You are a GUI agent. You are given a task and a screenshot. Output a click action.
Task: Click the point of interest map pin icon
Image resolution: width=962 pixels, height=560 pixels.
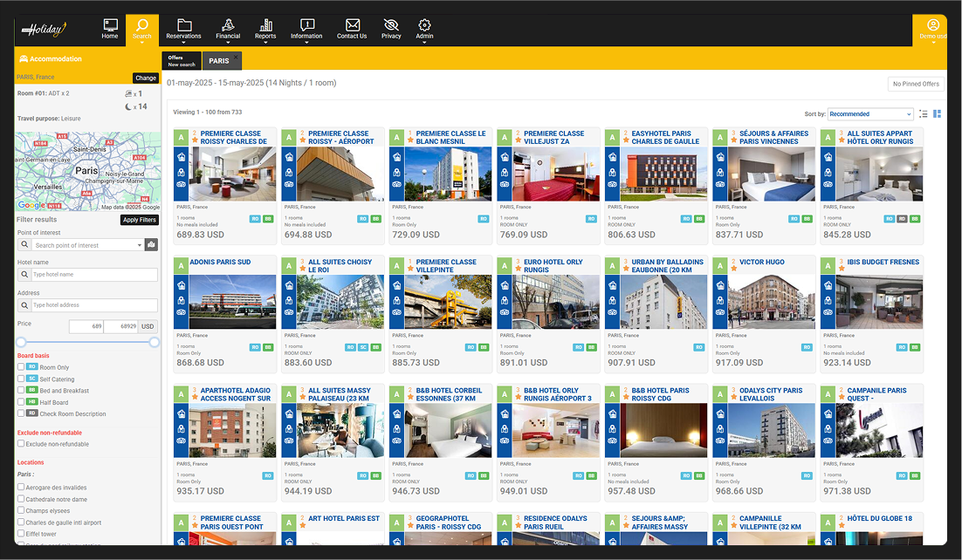tap(152, 245)
